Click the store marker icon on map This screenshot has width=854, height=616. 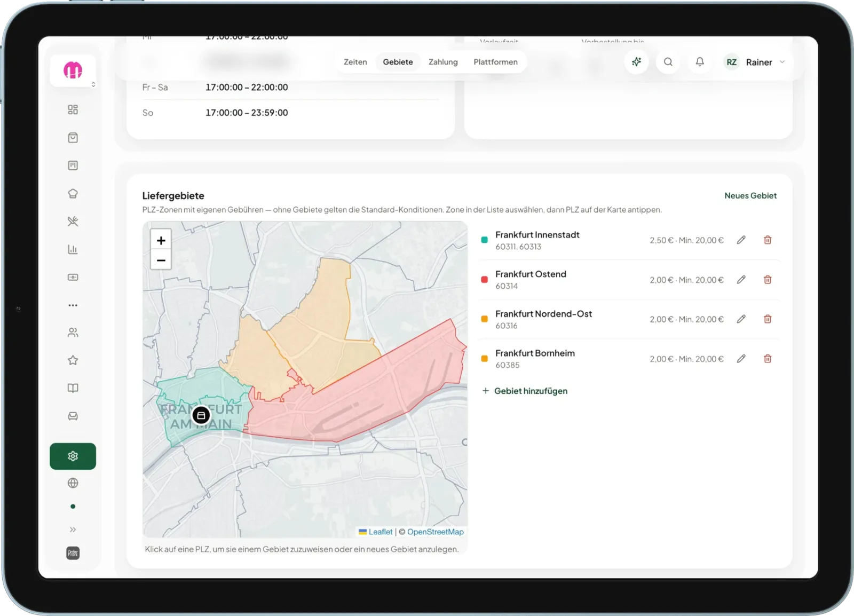201,415
